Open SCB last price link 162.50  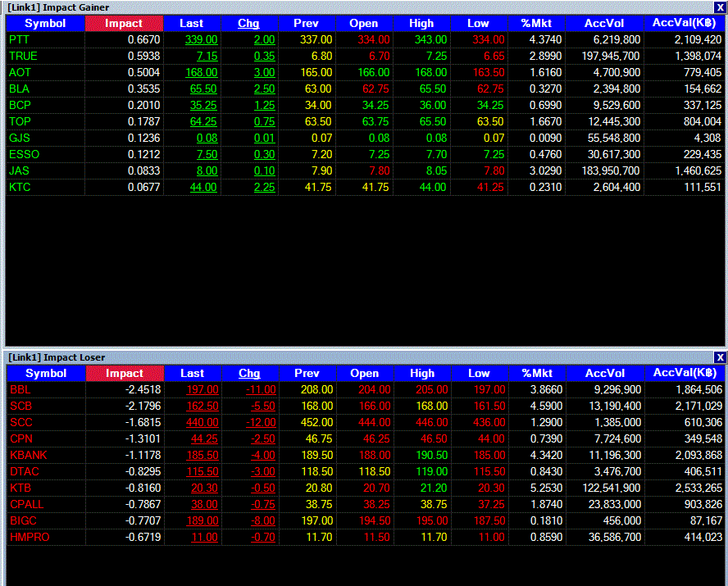coord(202,406)
